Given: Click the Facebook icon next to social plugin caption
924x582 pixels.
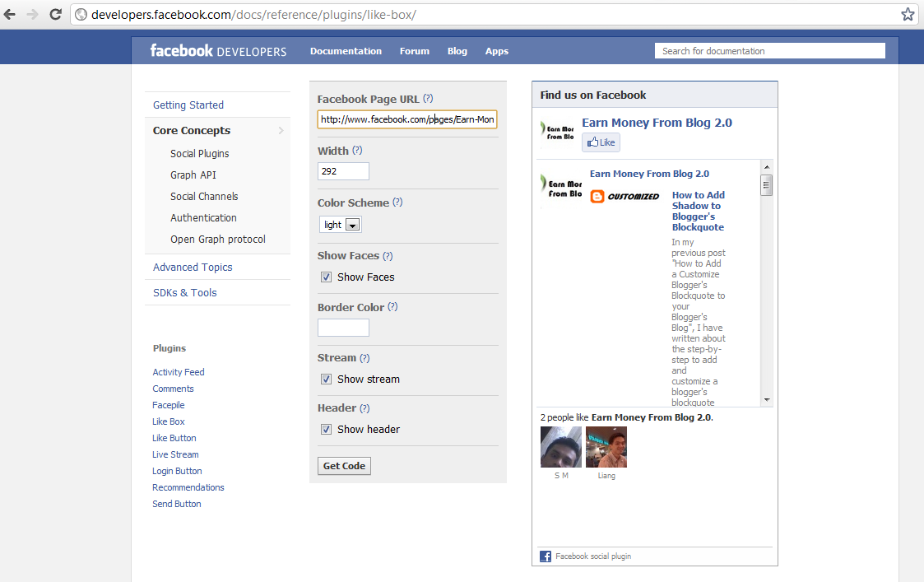Looking at the screenshot, I should [x=545, y=556].
